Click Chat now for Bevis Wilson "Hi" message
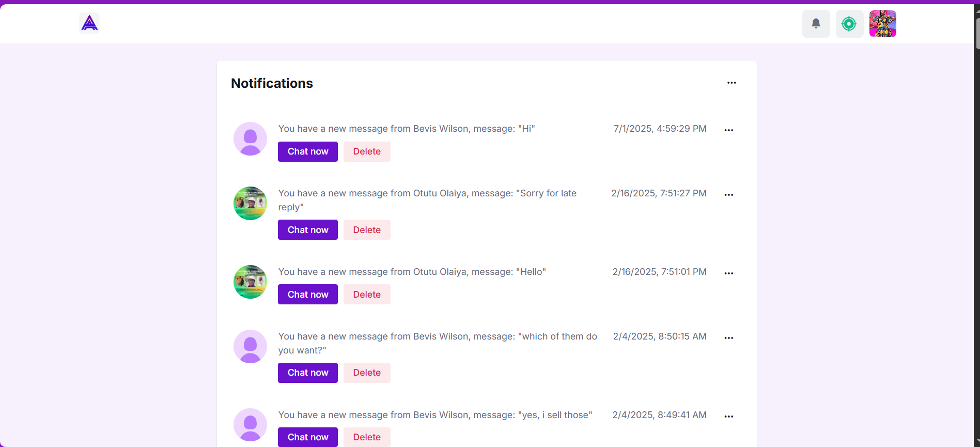This screenshot has width=980, height=447. click(x=307, y=151)
